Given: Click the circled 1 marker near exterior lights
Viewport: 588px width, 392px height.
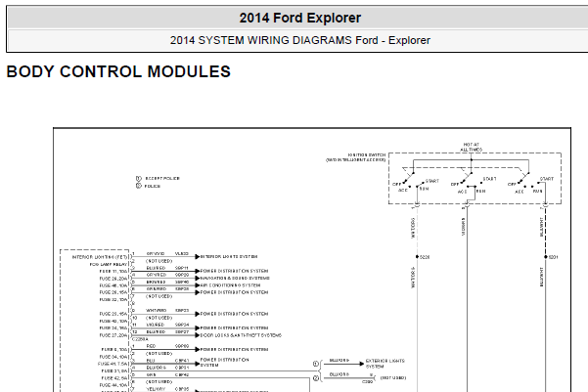Looking at the screenshot, I should (x=316, y=364).
